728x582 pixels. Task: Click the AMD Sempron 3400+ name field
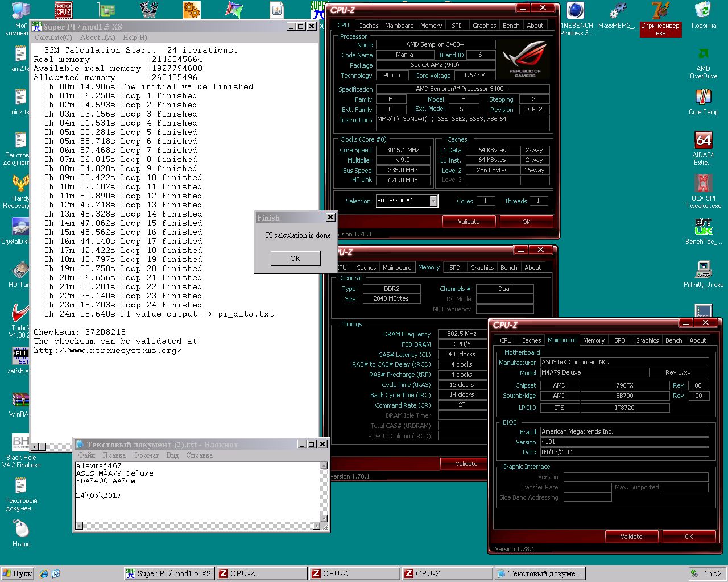pyautogui.click(x=435, y=44)
